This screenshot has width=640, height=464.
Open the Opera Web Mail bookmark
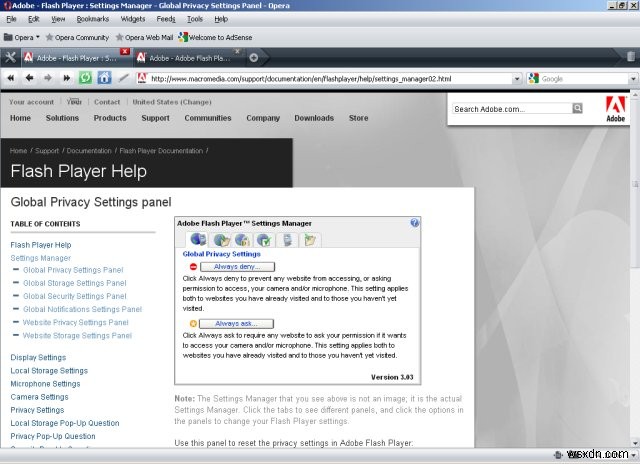click(x=144, y=37)
